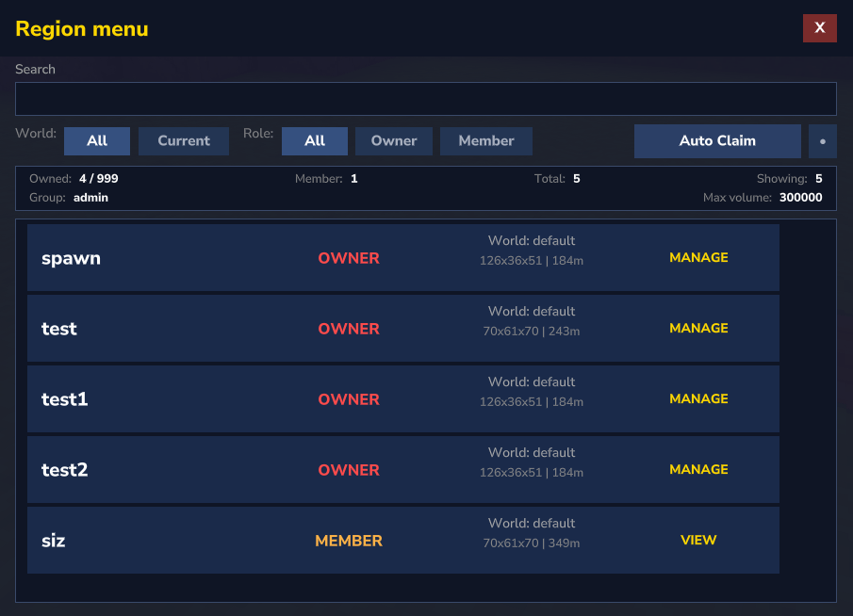Open Manage for region test2
853x616 pixels.
698,469
